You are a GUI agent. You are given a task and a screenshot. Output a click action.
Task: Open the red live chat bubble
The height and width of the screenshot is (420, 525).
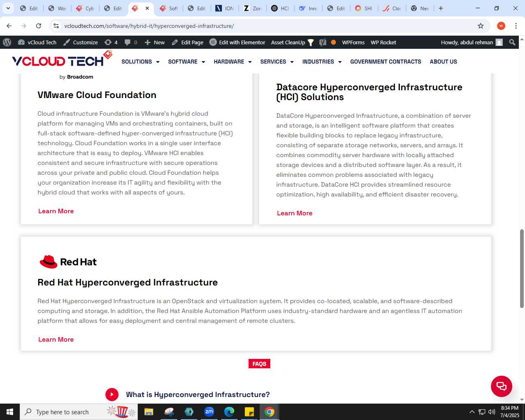click(x=502, y=386)
